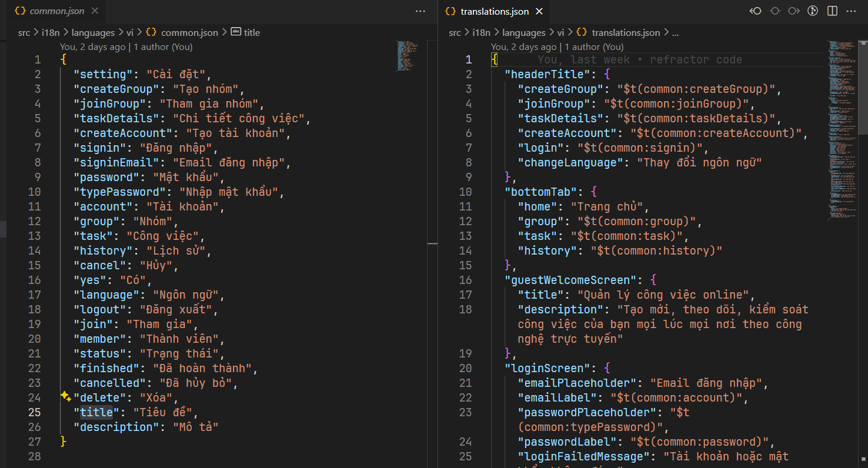This screenshot has height=468, width=868.
Task: Click the "Mô tả" value in common.json
Action: 195,427
